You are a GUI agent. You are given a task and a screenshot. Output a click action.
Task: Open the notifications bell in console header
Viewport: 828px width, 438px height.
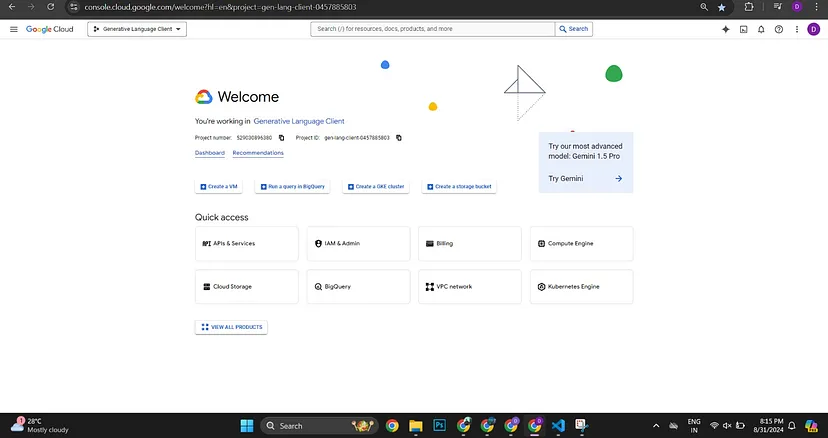(761, 30)
